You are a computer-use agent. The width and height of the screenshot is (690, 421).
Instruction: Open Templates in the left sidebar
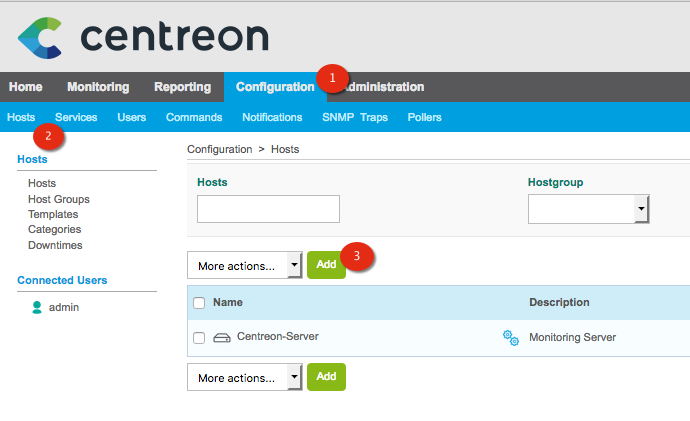[x=53, y=214]
